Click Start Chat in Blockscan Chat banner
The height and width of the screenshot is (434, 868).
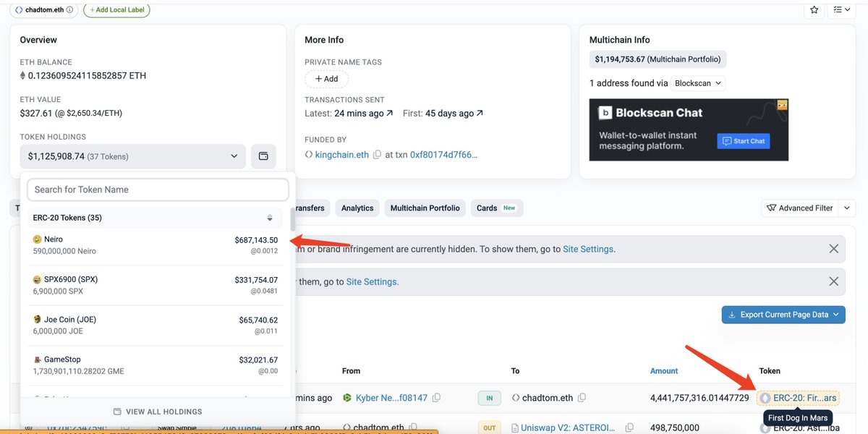[743, 141]
